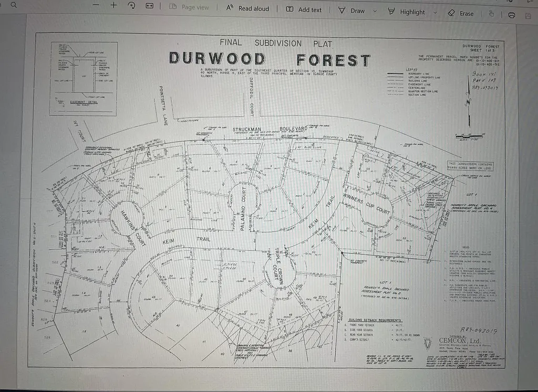This screenshot has width=538, height=392.
Task: Print the Durwood Forest document
Action: pos(512,13)
